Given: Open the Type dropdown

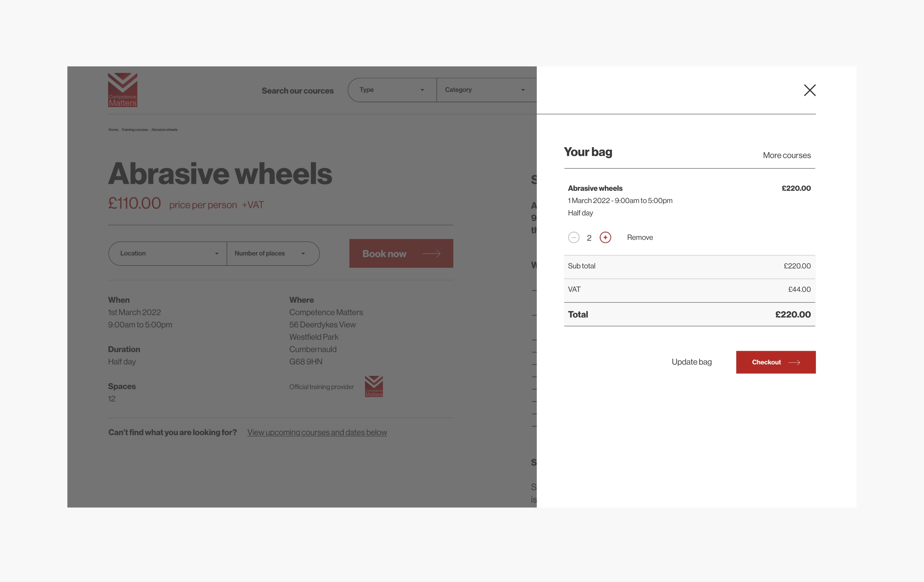Looking at the screenshot, I should click(x=392, y=90).
